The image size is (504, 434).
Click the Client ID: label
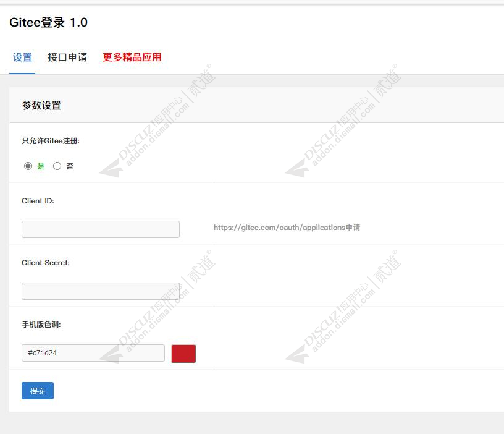pos(38,201)
